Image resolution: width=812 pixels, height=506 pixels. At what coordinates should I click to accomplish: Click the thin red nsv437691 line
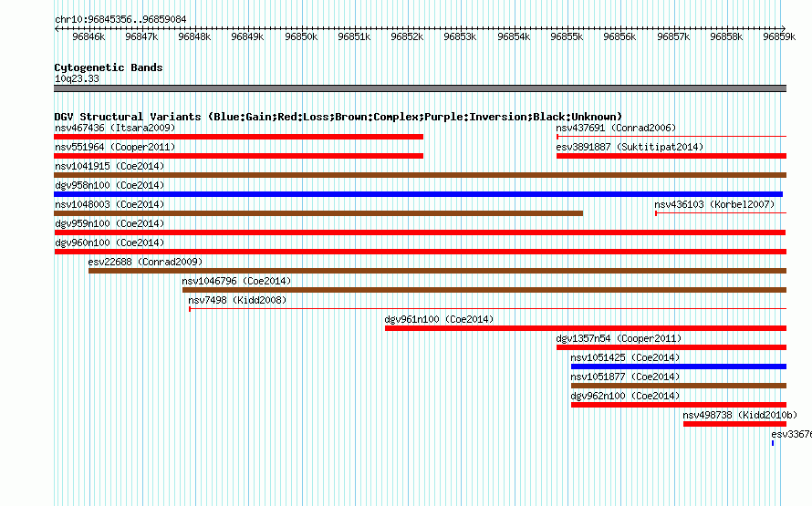(671, 137)
